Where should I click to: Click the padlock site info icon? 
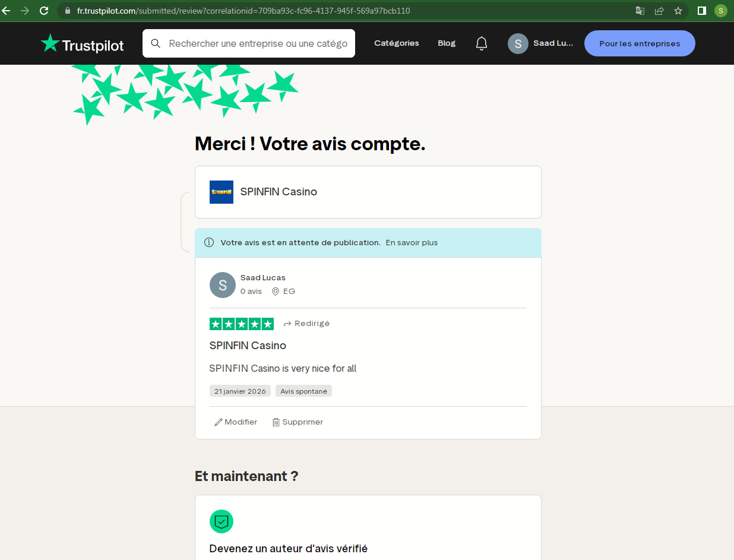click(x=67, y=11)
